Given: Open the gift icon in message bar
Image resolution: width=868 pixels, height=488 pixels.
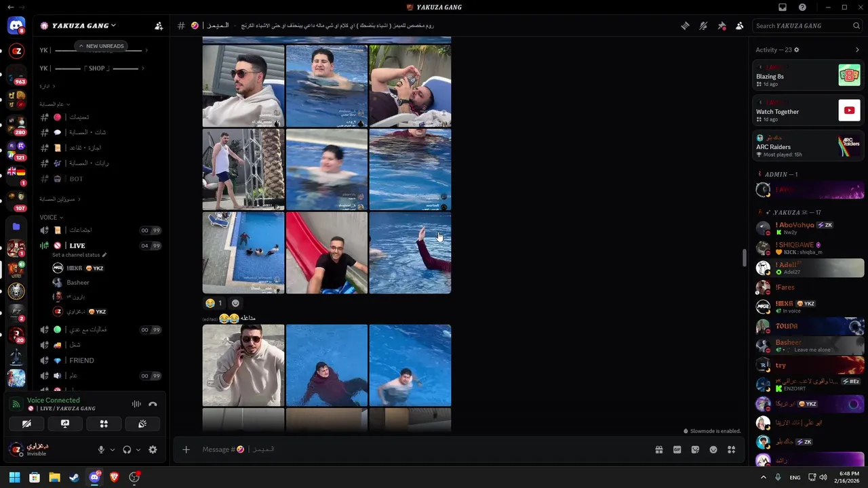Looking at the screenshot, I should point(658,449).
